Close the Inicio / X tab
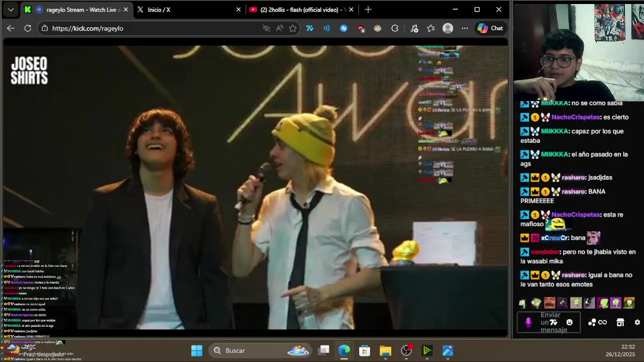Image resolution: width=644 pixels, height=362 pixels. point(238,10)
